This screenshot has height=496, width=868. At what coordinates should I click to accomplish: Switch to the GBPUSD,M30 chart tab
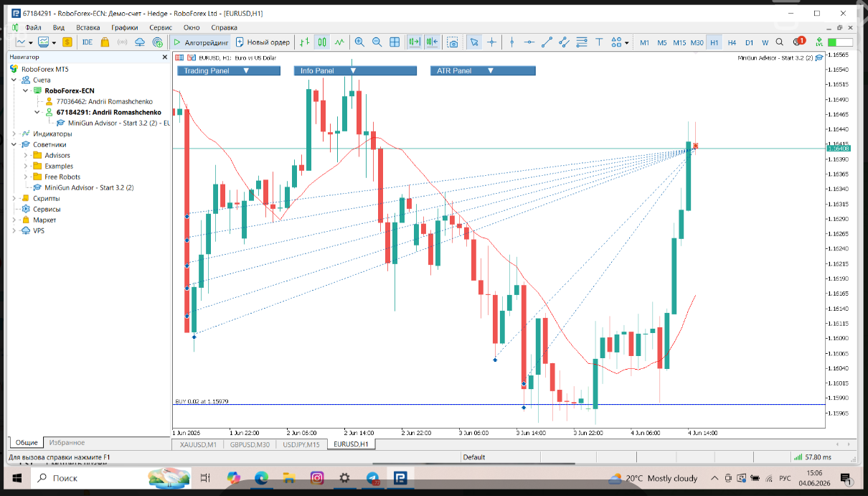(x=250, y=444)
